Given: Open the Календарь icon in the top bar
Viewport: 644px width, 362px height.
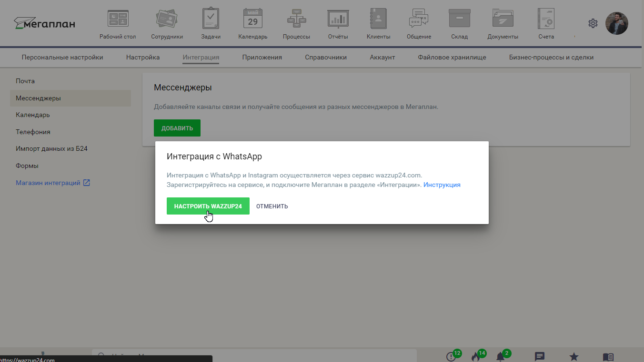Looking at the screenshot, I should (x=253, y=19).
